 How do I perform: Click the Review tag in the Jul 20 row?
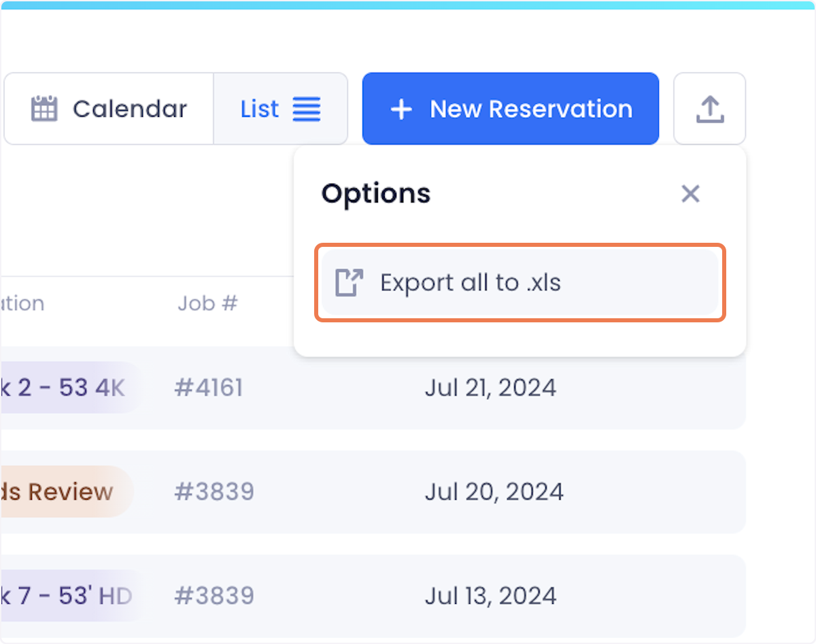tap(67, 492)
